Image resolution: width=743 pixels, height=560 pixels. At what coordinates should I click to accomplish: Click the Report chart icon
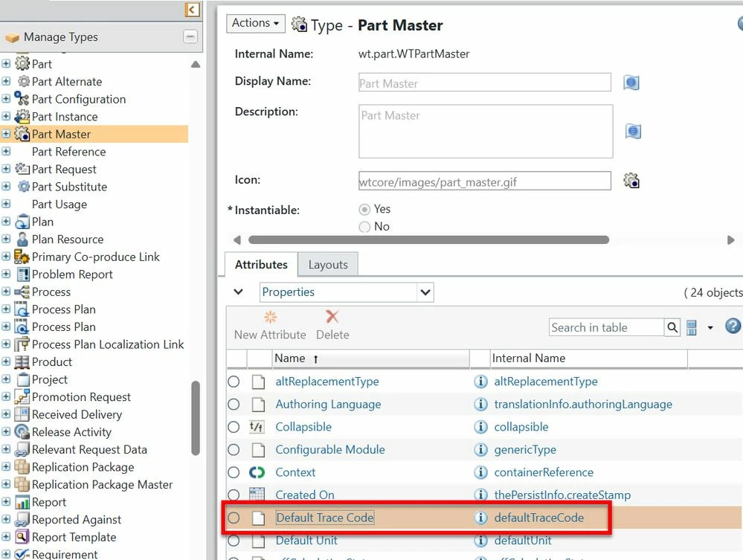(22, 502)
